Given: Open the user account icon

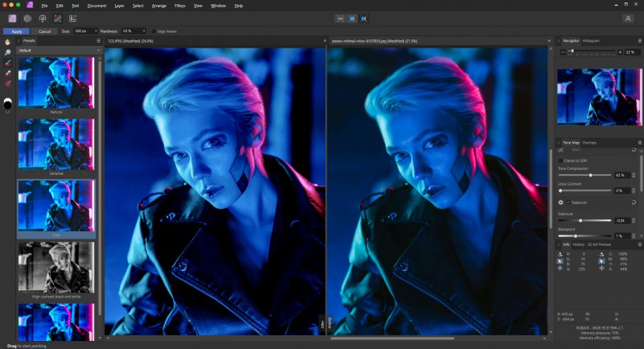Looking at the screenshot, I should click(628, 19).
